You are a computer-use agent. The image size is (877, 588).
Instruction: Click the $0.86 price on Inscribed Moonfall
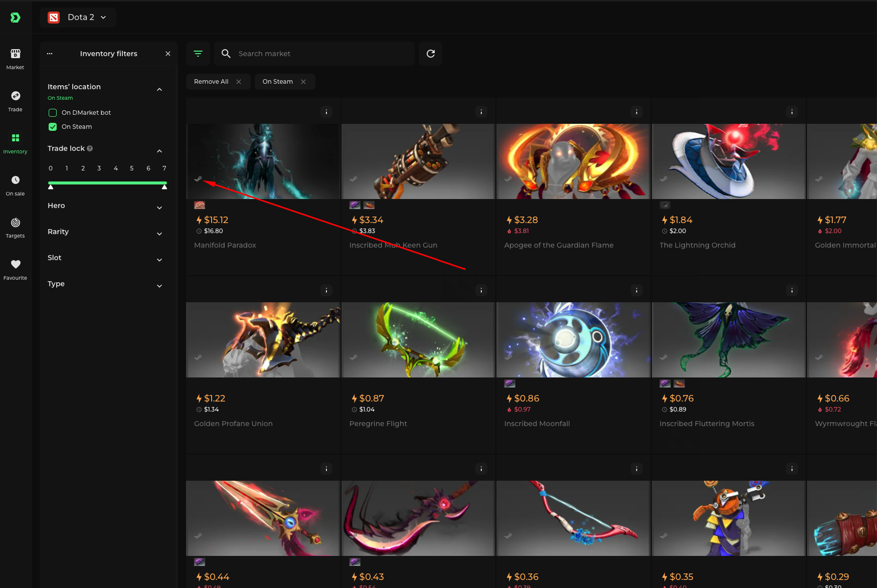(x=527, y=399)
